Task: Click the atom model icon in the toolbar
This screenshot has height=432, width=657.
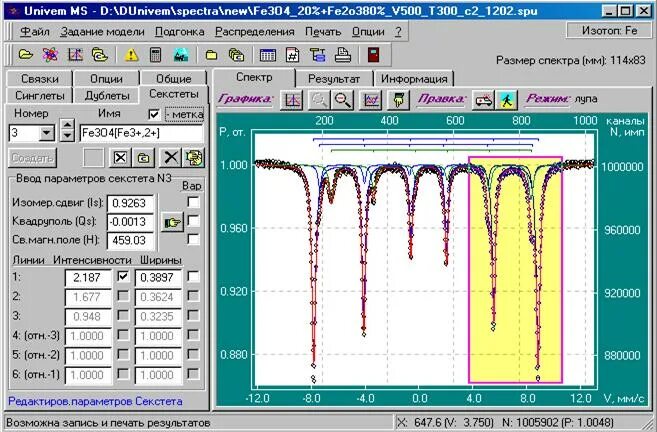Action: [50, 54]
